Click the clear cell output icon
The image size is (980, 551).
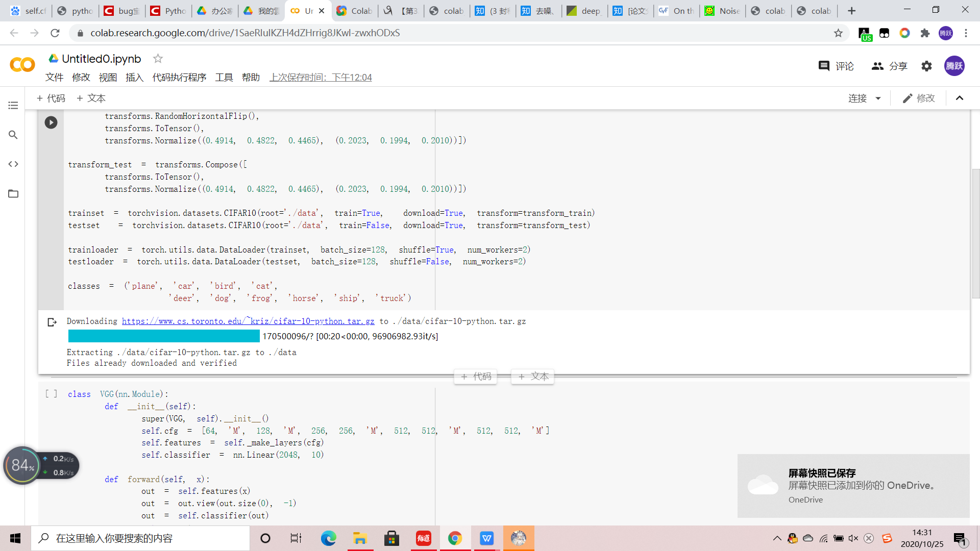point(52,322)
